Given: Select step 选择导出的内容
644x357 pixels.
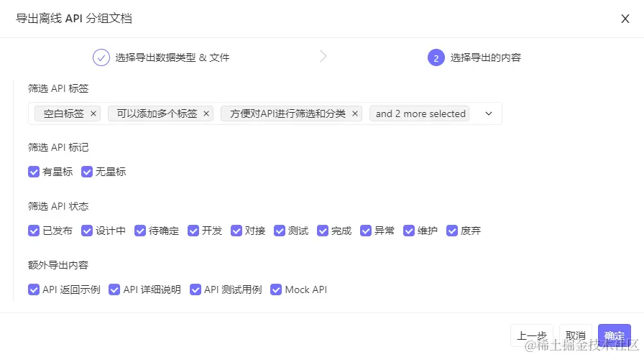Looking at the screenshot, I should [x=485, y=57].
